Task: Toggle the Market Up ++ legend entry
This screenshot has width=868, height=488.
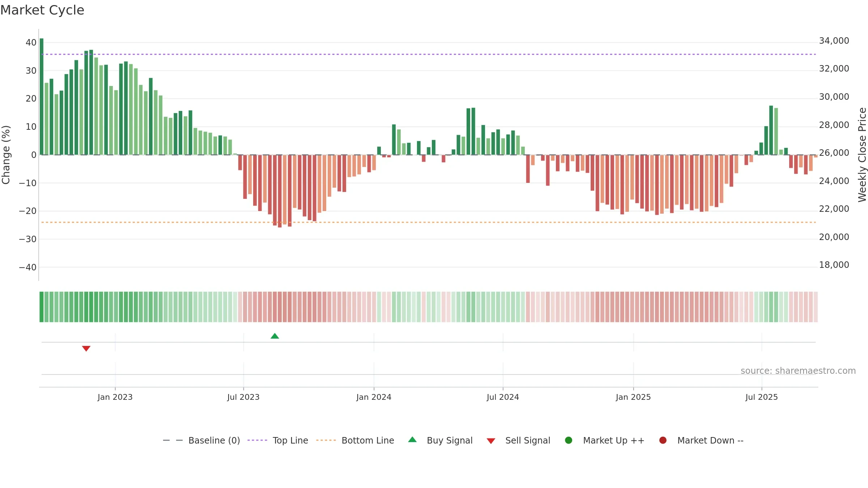Action: (x=605, y=440)
